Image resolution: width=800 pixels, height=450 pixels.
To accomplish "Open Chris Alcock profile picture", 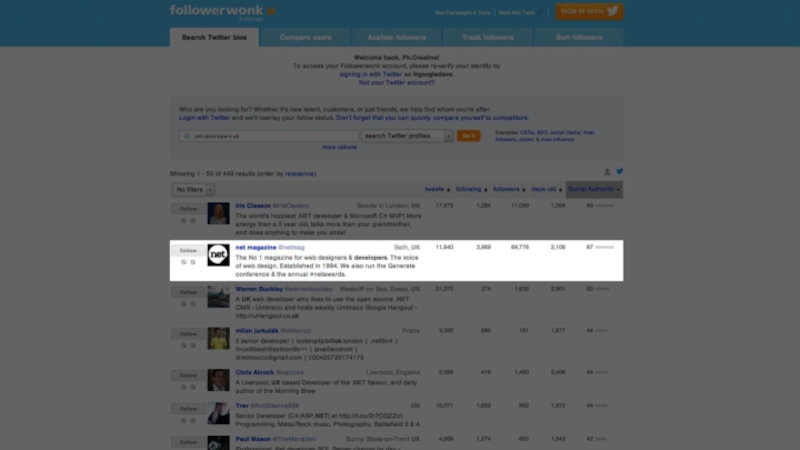I will click(218, 380).
